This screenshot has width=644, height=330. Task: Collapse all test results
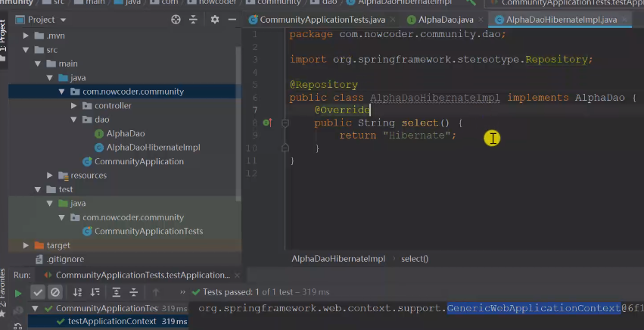tap(133, 293)
